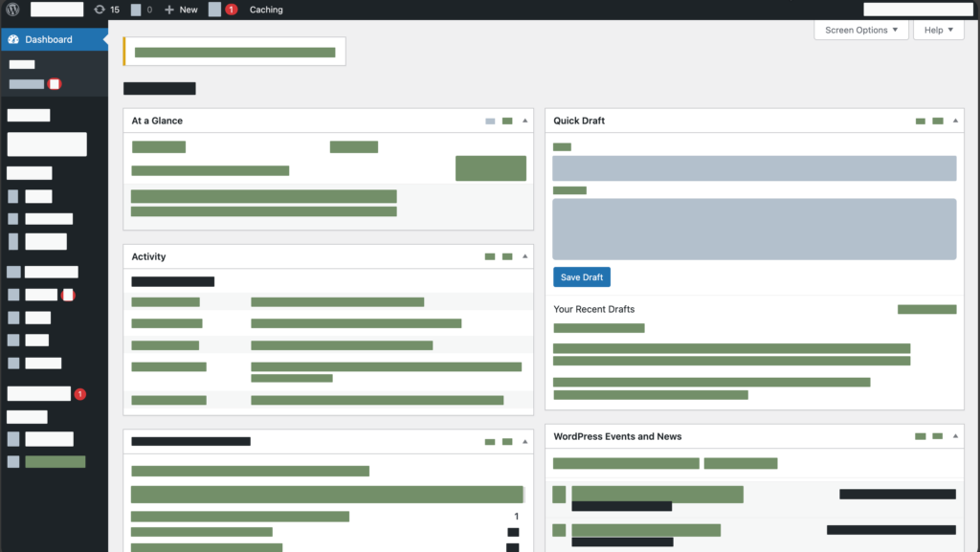The image size is (980, 552).
Task: Focus the Quick Draft content textarea
Action: (x=754, y=230)
